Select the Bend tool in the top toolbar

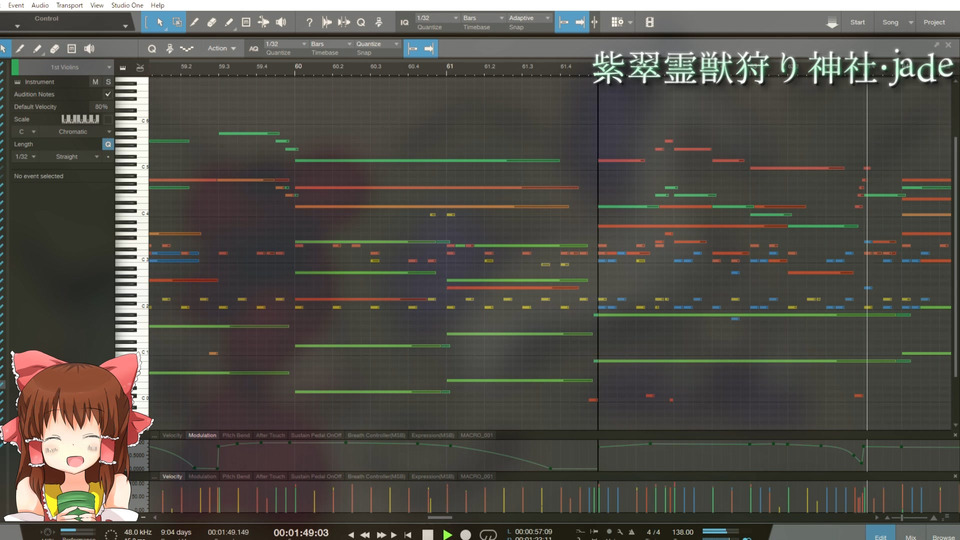point(263,23)
